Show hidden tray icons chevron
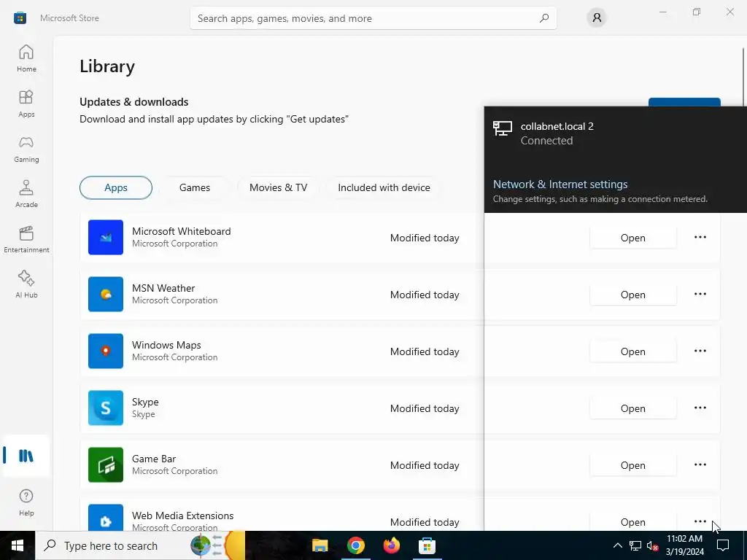The image size is (747, 560). 617,545
